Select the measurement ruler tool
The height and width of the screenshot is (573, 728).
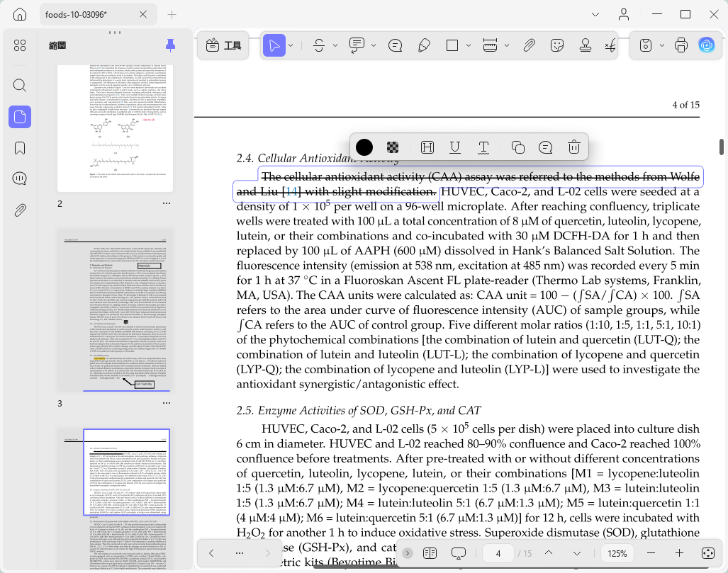pyautogui.click(x=491, y=45)
